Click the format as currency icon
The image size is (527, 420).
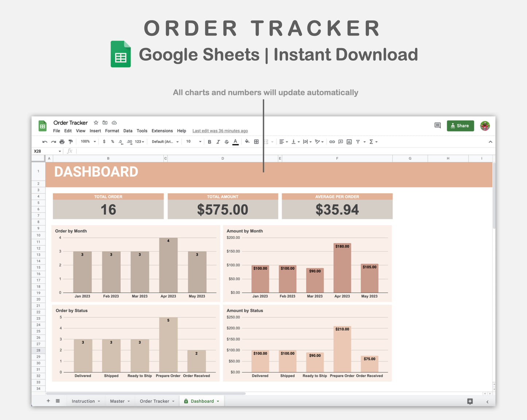click(x=104, y=141)
